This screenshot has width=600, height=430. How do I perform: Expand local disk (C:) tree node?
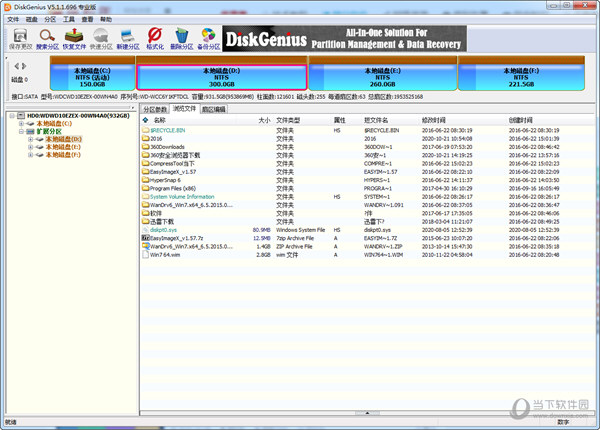[21, 124]
